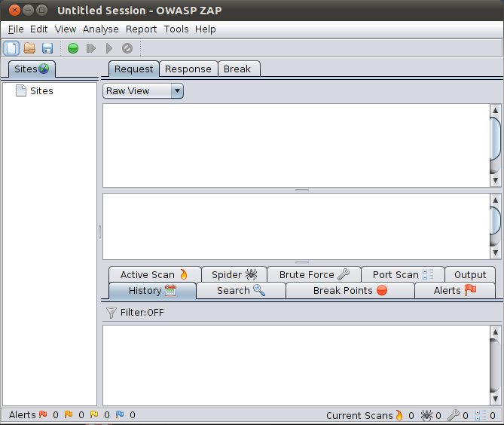Click the Current Scans label
Screen dimensions: 504x425
359,415
